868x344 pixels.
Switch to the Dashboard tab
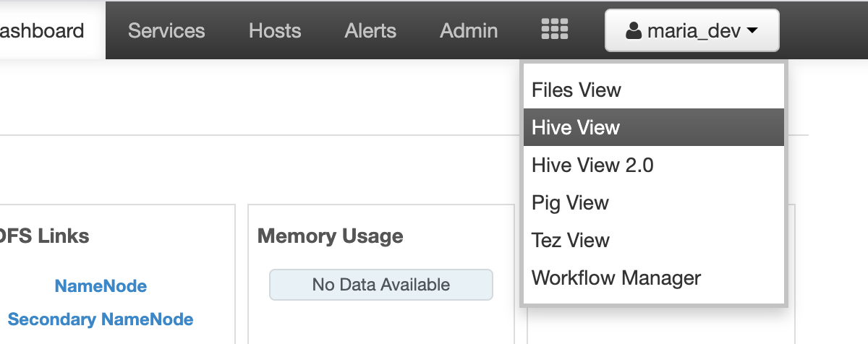point(43,31)
